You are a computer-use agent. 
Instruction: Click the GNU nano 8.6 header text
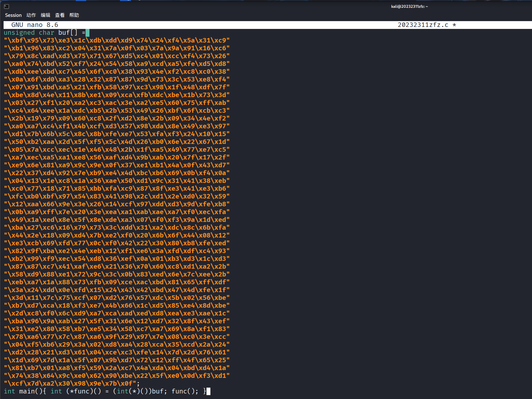click(35, 25)
